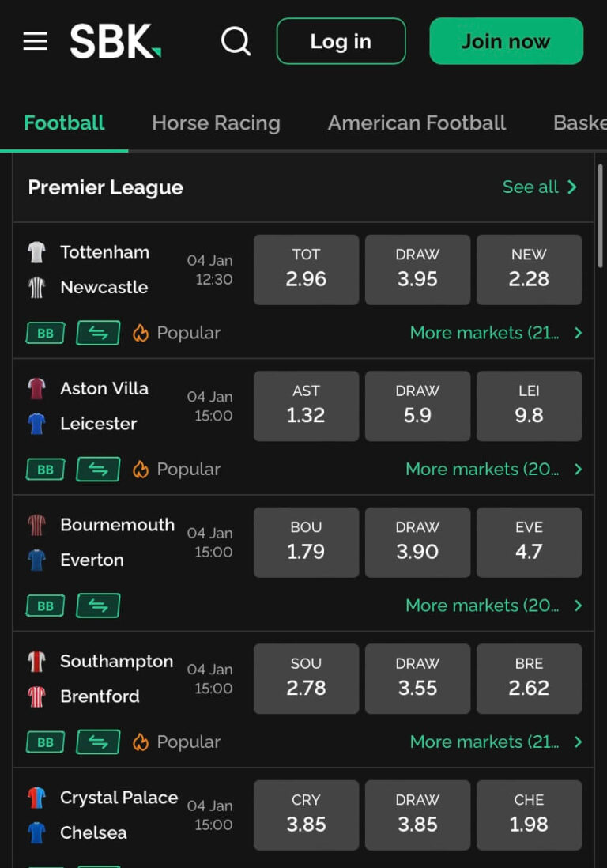Image resolution: width=607 pixels, height=868 pixels.
Task: Open the American Football tab
Action: click(417, 123)
